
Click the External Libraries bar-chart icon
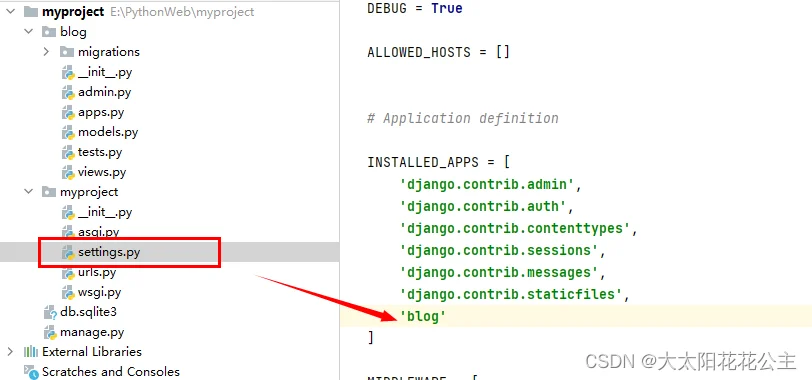(31, 352)
